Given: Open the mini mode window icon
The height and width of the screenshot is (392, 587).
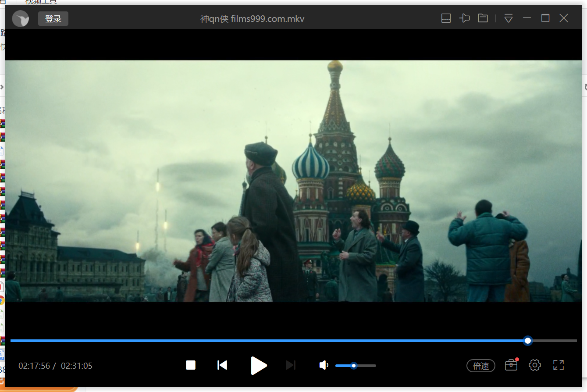Looking at the screenshot, I should [x=446, y=18].
